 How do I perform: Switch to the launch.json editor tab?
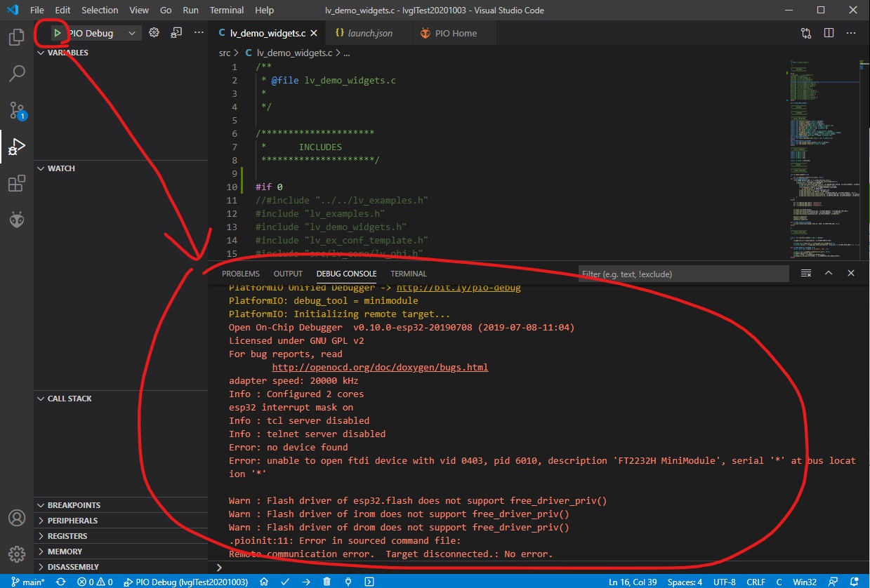tap(364, 33)
